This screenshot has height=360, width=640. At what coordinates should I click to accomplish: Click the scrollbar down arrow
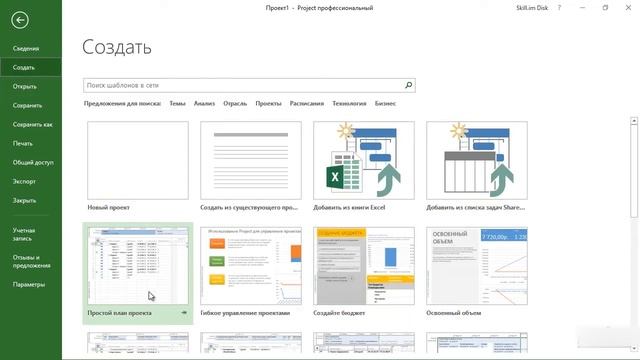[x=634, y=348]
